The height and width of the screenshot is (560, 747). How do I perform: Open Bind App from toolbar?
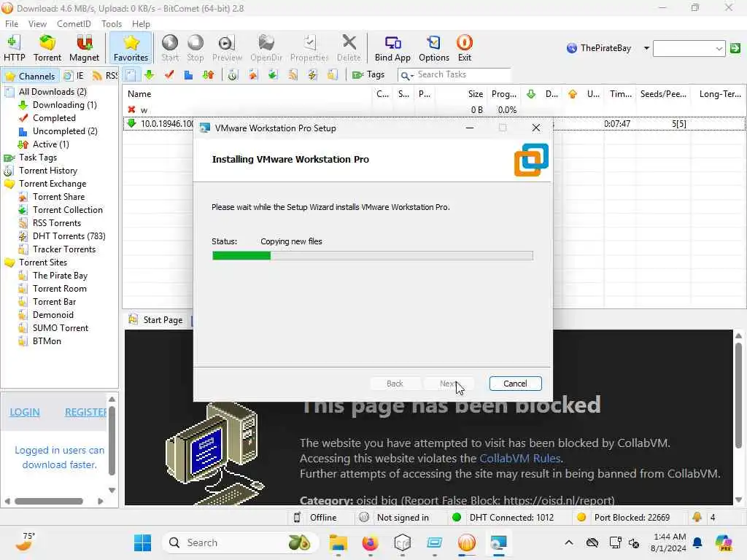click(392, 48)
